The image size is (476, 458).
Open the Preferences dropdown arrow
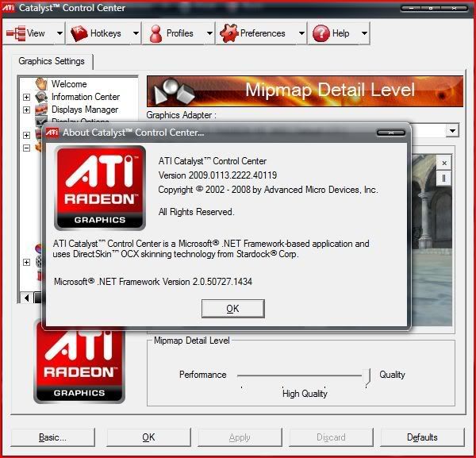301,33
